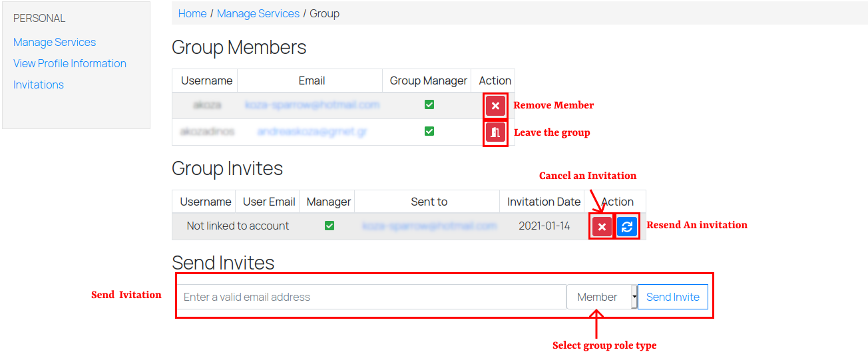Click the Invitation Date column header
Screen dimensions: 868x364
[544, 202]
